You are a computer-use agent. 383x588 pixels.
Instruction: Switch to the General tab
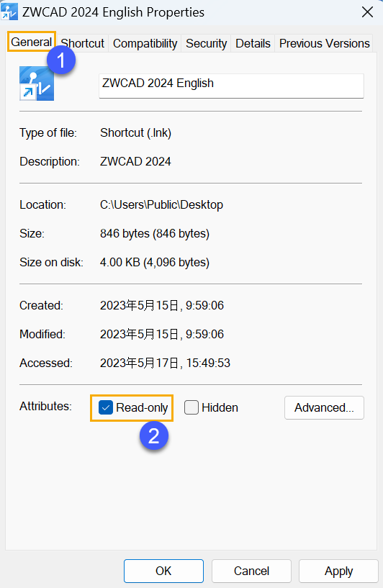click(x=32, y=42)
